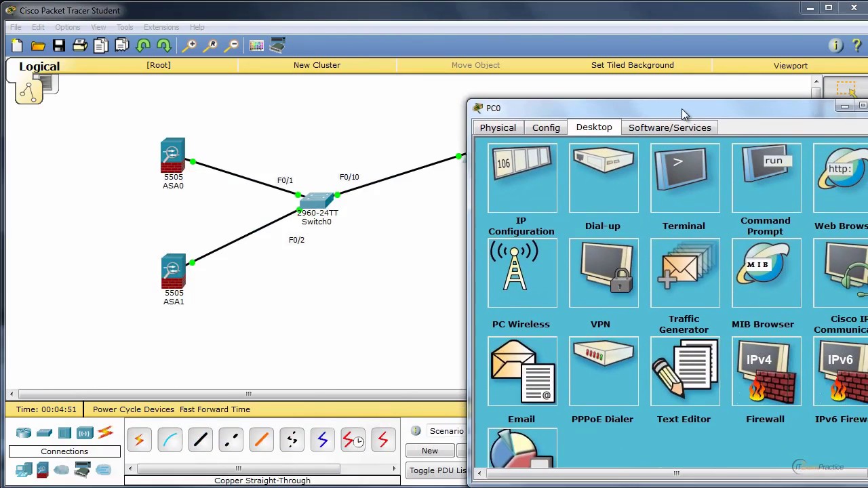Click Power Cycle Devices

click(134, 409)
